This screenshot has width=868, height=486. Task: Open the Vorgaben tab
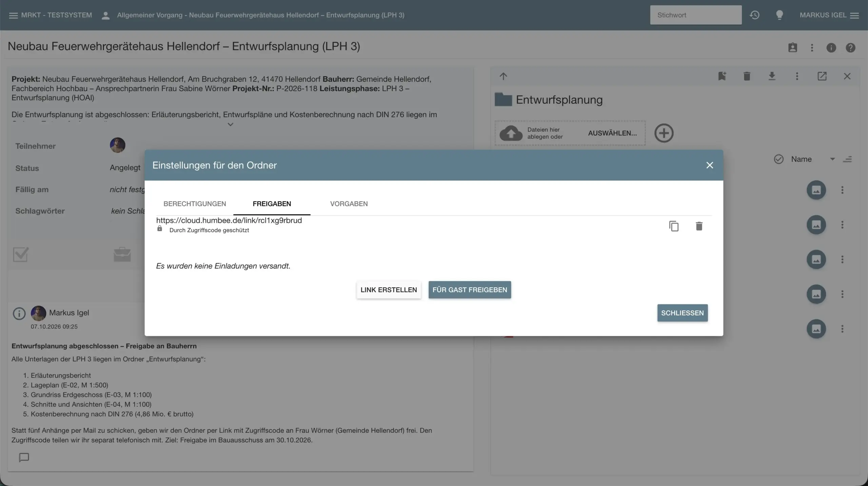pos(349,204)
